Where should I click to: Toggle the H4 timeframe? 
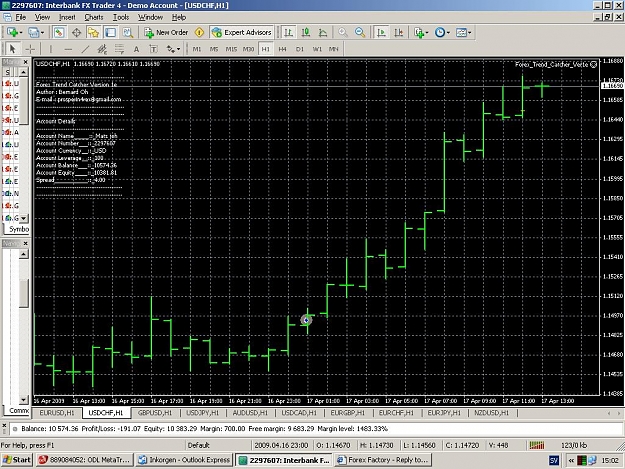point(283,49)
